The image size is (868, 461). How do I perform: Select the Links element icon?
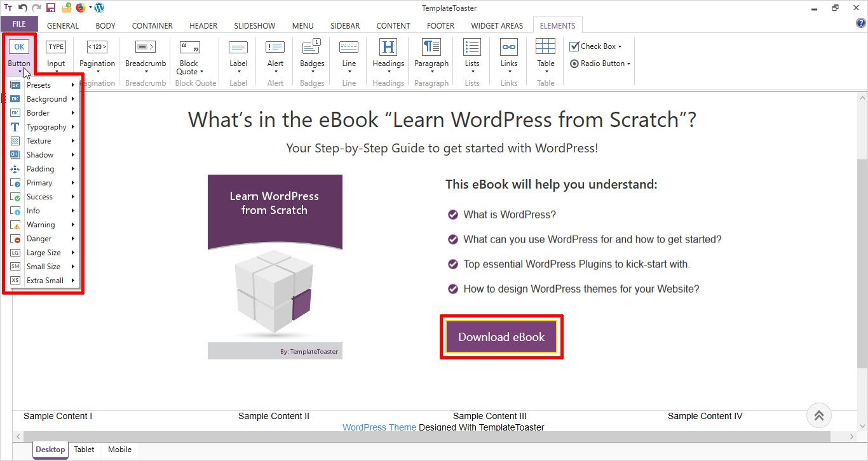(508, 48)
